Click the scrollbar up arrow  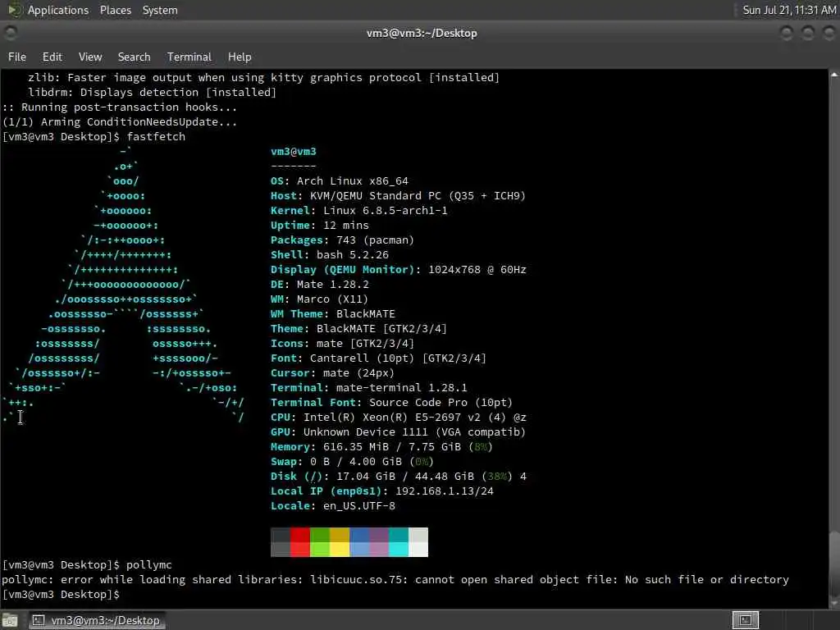(x=834, y=75)
